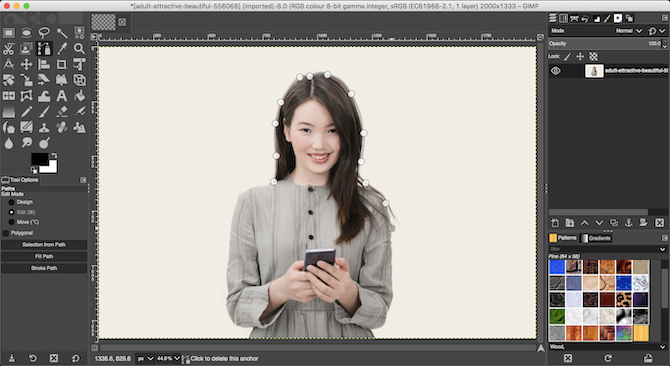Reset colors to default black and white
This screenshot has width=670, height=366.
(34, 170)
